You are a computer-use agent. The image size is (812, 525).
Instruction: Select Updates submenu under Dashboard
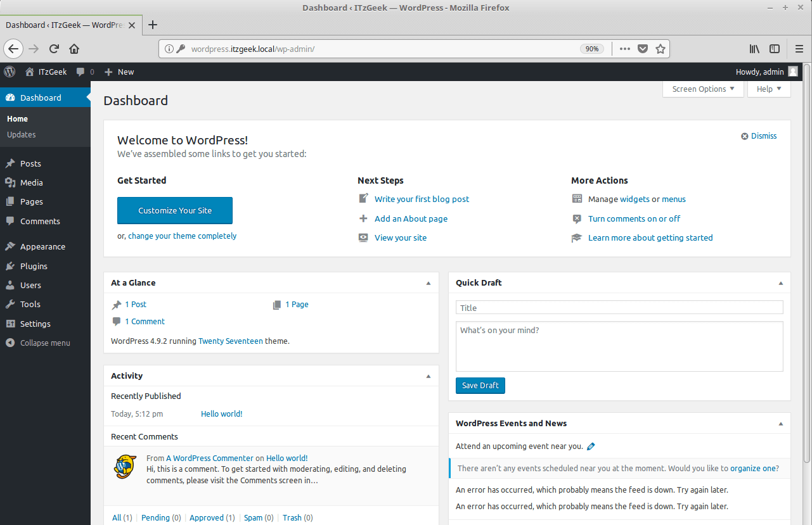[x=22, y=135]
